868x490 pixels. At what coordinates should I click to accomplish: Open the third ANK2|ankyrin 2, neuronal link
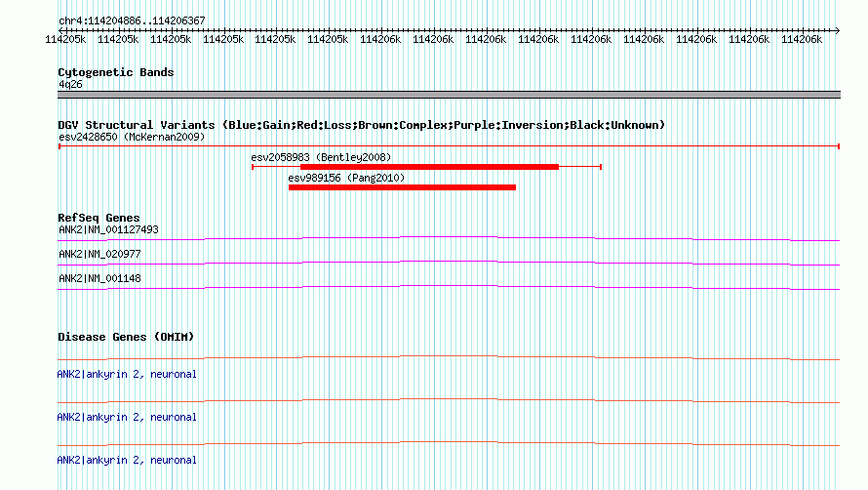tap(127, 460)
